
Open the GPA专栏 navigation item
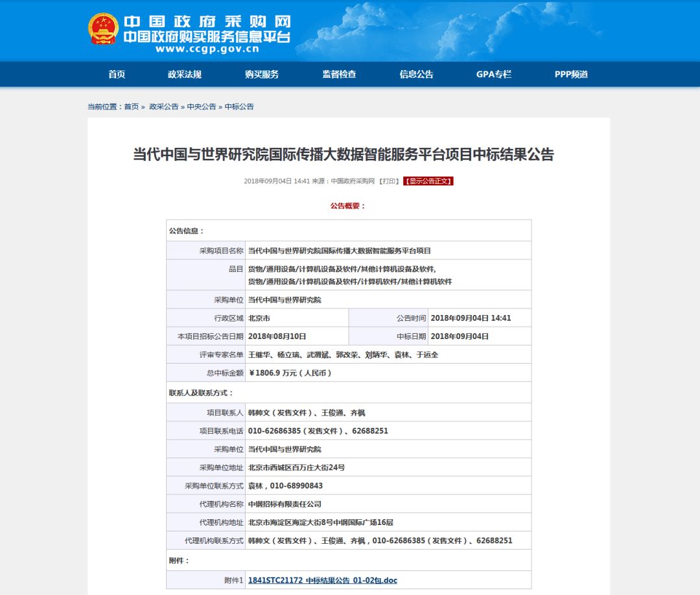click(494, 75)
